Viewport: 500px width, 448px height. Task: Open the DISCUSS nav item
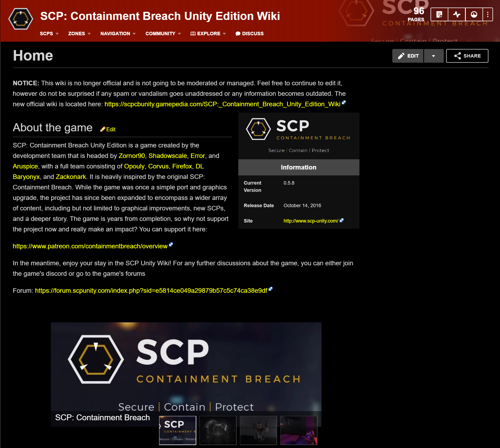(250, 34)
